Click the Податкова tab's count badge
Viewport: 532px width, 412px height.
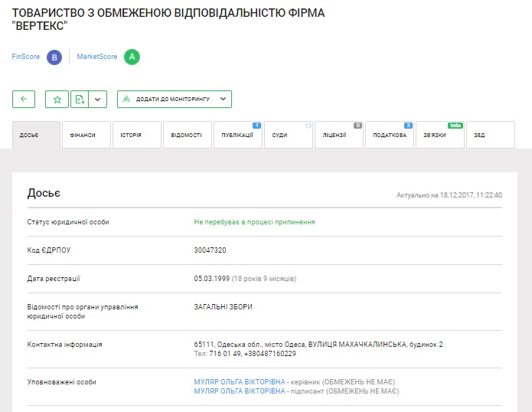pyautogui.click(x=408, y=125)
